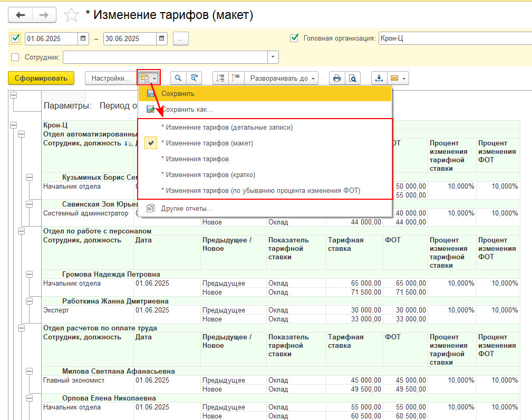Open calendar for end date 30.06.2025
This screenshot has width=532, height=420.
[162, 38]
